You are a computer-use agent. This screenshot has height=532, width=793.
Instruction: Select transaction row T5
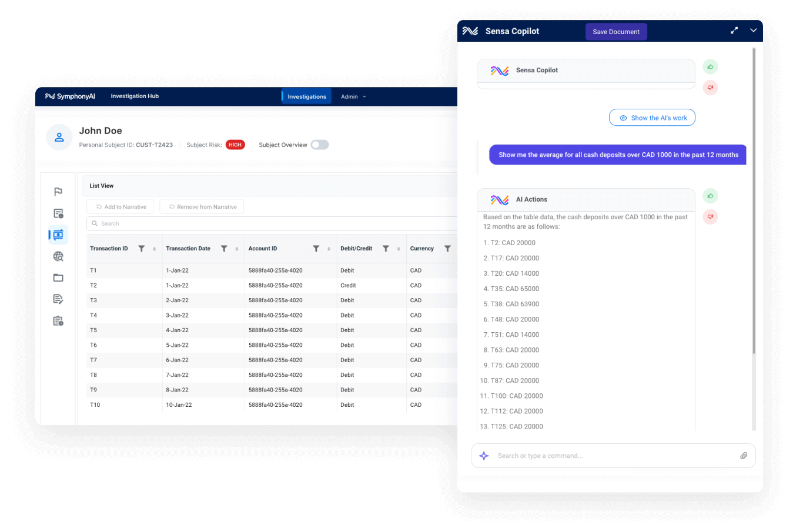272,330
